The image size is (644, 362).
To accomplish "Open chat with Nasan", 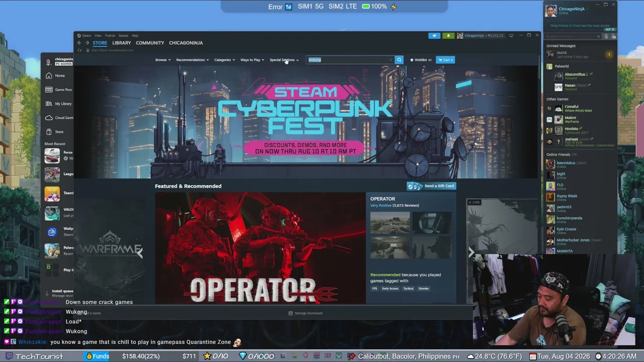I will 584,87.
